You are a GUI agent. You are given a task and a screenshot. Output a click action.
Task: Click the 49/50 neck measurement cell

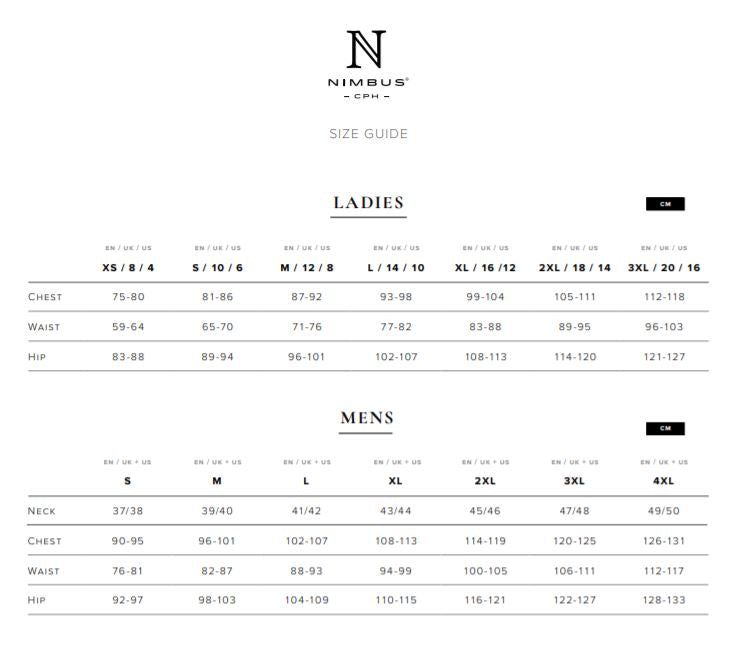coord(664,511)
